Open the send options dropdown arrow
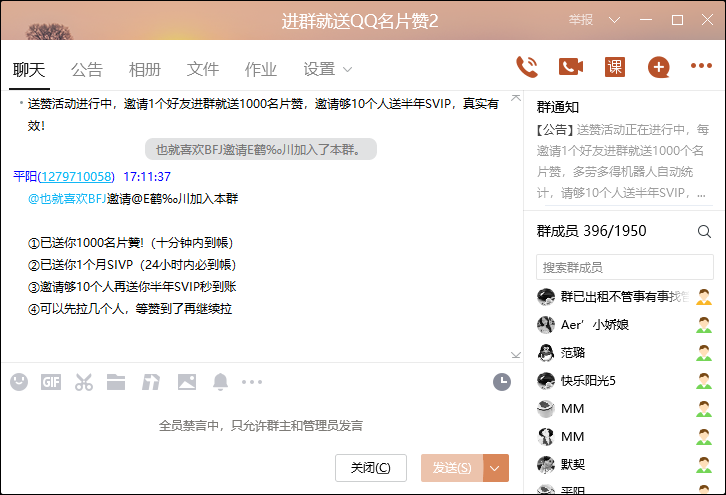Viewport: 726px width, 495px height. (495, 468)
